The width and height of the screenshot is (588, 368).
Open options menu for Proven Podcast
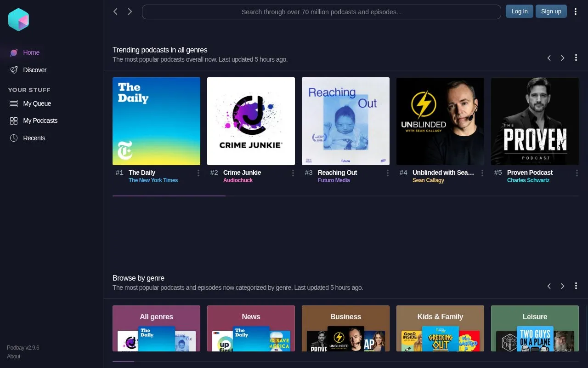(577, 173)
